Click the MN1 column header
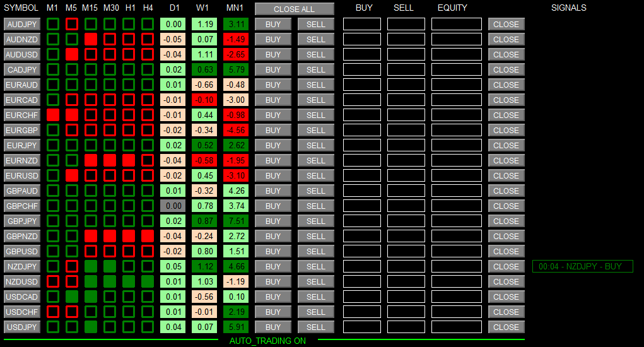 [235, 8]
